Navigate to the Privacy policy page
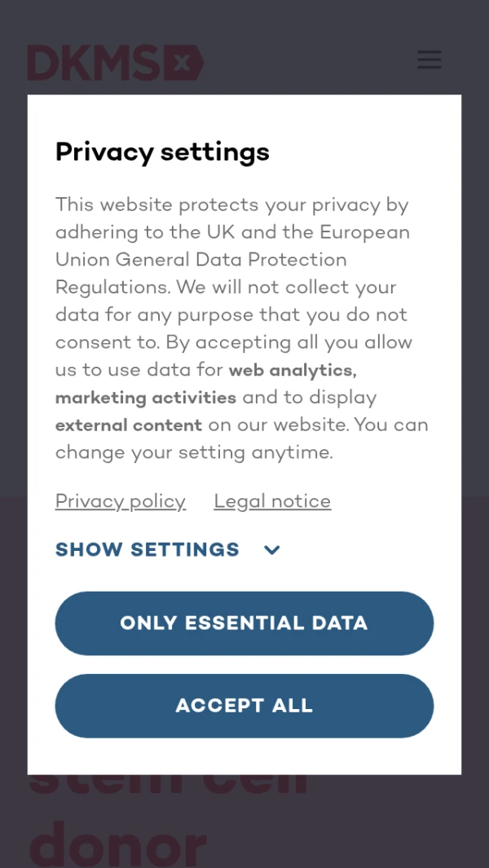Viewport: 489px width, 868px height. 120,500
